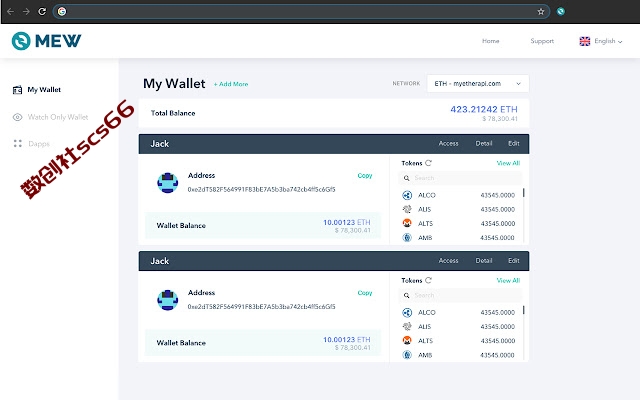Viewport: 640px width, 400px height.
Task: Click the eye icon beside Watch Only Wallet
Action: click(x=18, y=117)
